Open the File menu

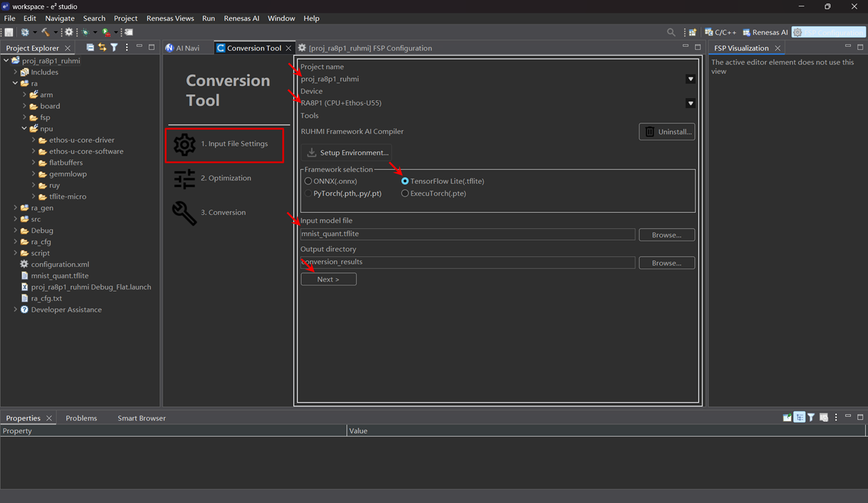coord(9,18)
